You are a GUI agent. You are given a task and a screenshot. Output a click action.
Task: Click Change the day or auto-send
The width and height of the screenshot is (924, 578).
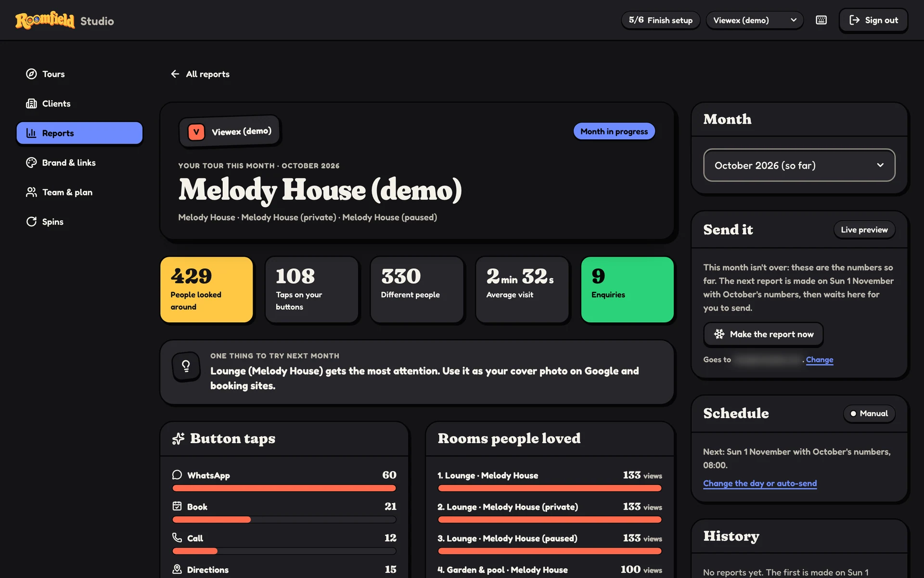pyautogui.click(x=760, y=484)
